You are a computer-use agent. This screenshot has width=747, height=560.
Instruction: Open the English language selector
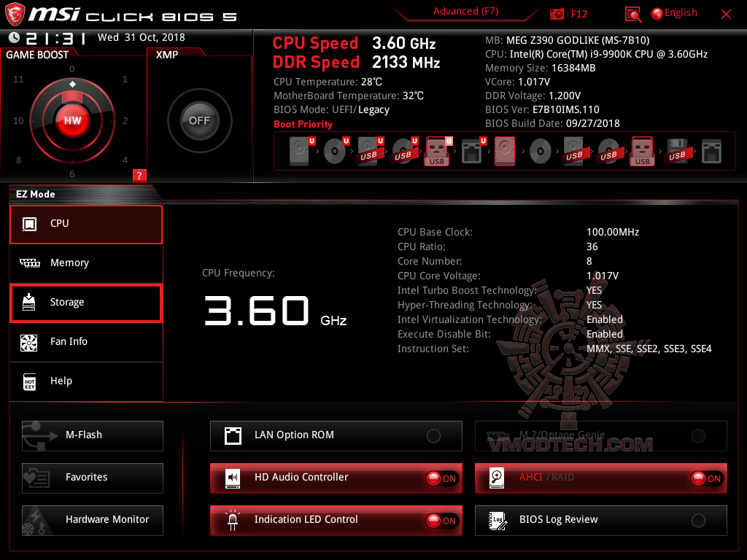(673, 12)
